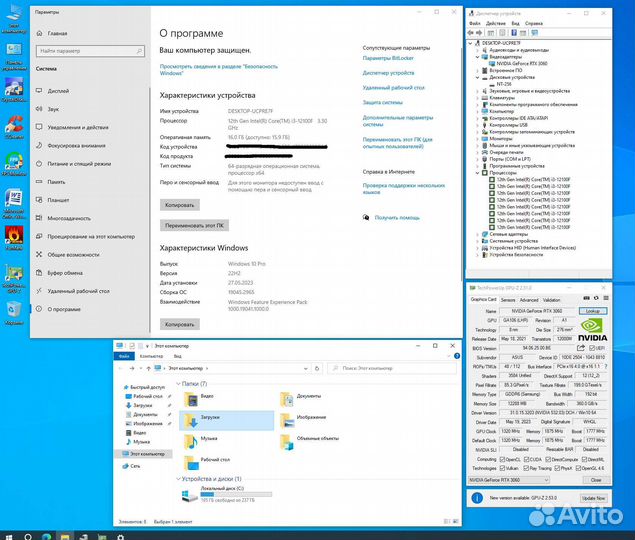The image size is (635, 540).
Task: Select the Музыка folder in Explorer
Action: click(x=200, y=442)
